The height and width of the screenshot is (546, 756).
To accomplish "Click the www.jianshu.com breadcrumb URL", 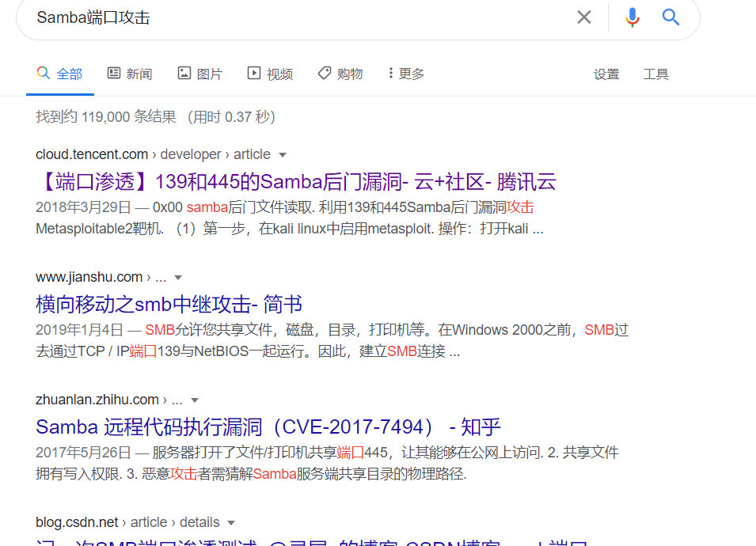I will (101, 277).
